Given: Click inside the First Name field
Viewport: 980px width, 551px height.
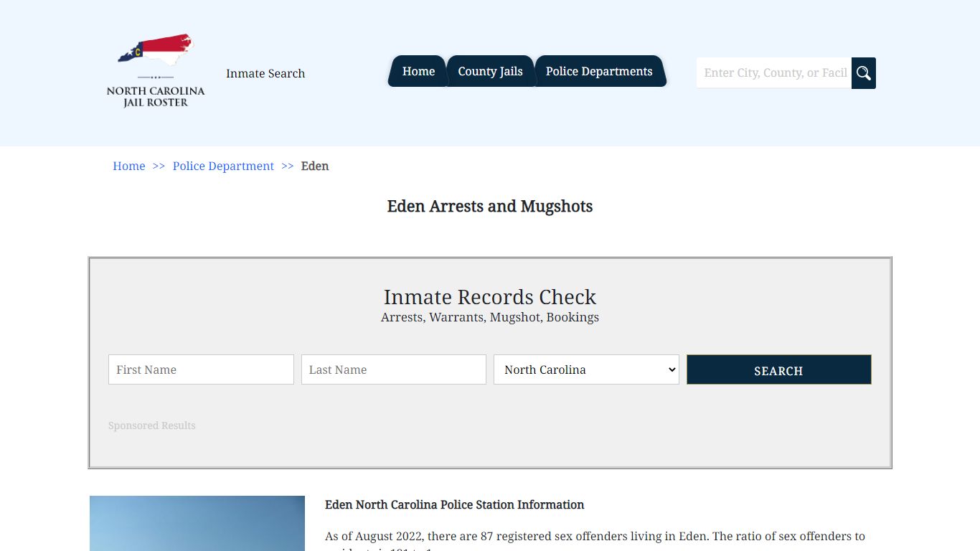Looking at the screenshot, I should (201, 369).
